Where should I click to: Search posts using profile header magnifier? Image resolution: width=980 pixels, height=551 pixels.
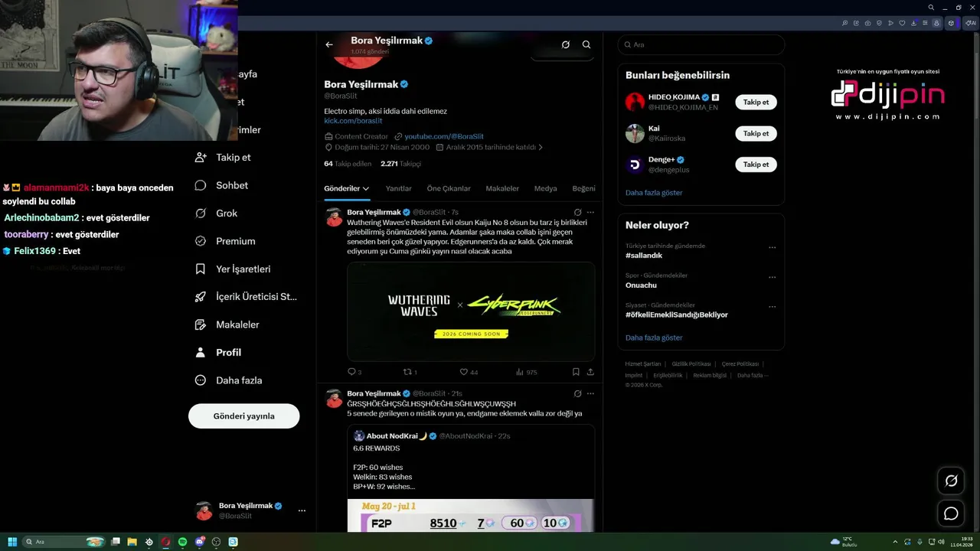point(586,44)
